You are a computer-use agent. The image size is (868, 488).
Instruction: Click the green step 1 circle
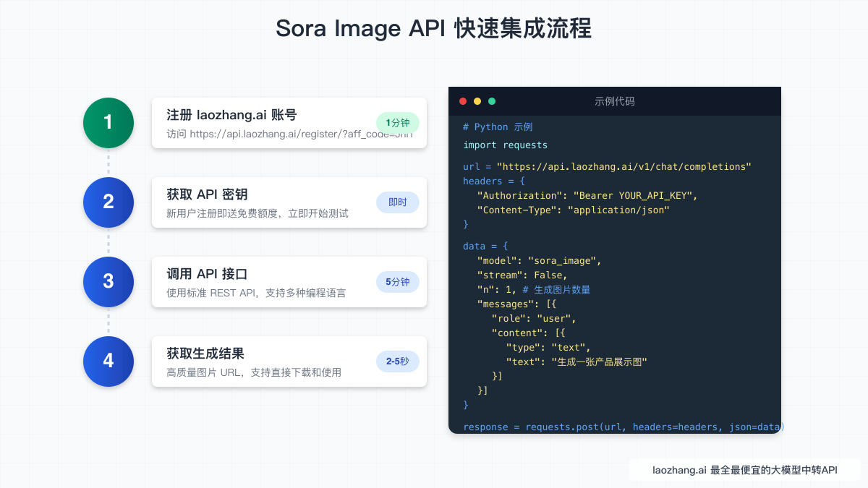coord(109,123)
